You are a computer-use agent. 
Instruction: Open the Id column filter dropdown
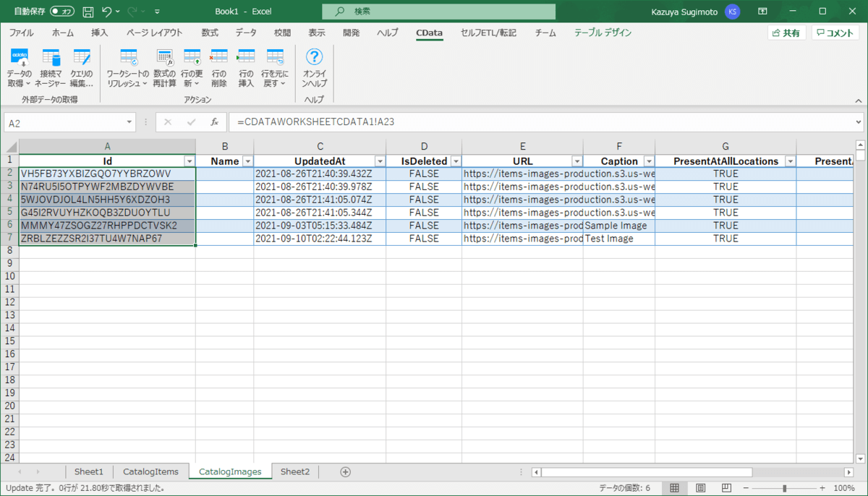190,161
